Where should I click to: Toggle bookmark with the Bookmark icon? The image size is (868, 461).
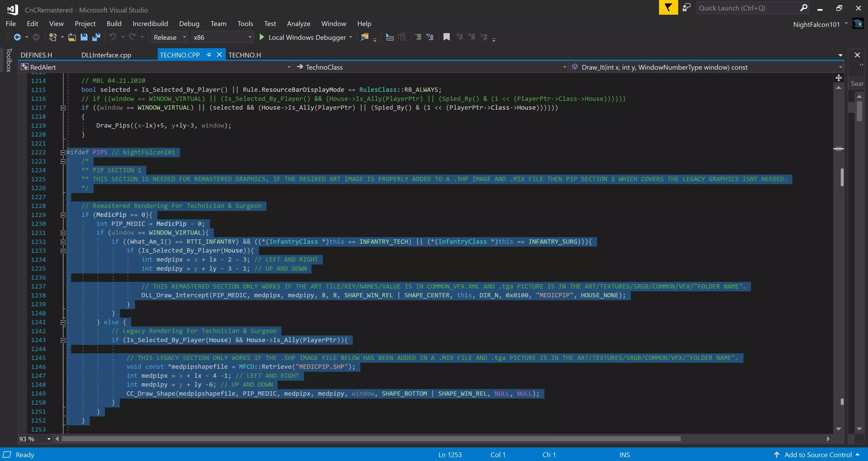pos(446,37)
